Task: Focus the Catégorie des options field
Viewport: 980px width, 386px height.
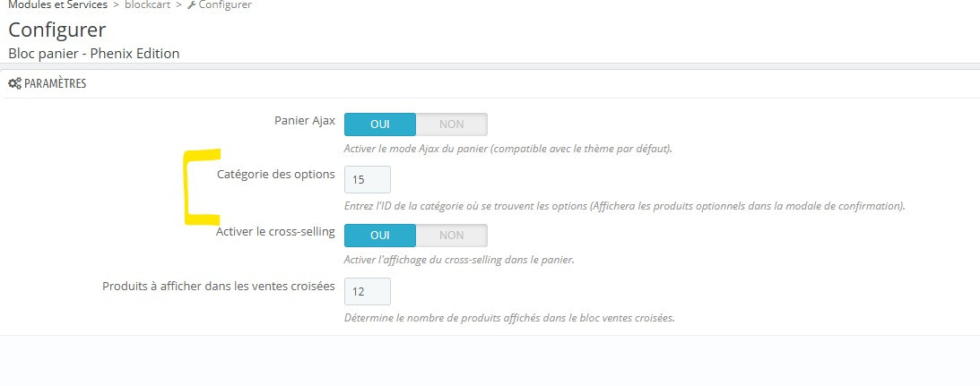Action: click(x=367, y=179)
